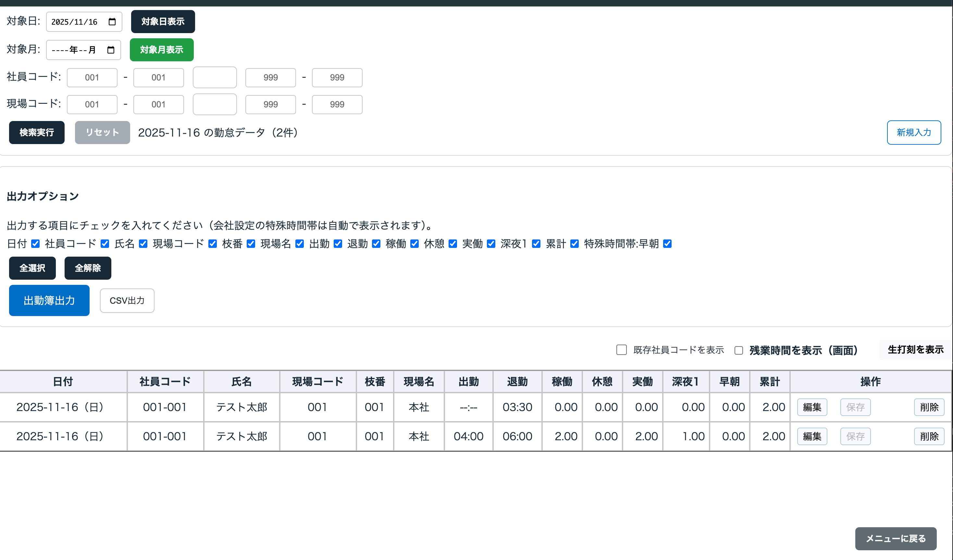
Task: Uncheck the 退勤 output option
Action: [376, 244]
